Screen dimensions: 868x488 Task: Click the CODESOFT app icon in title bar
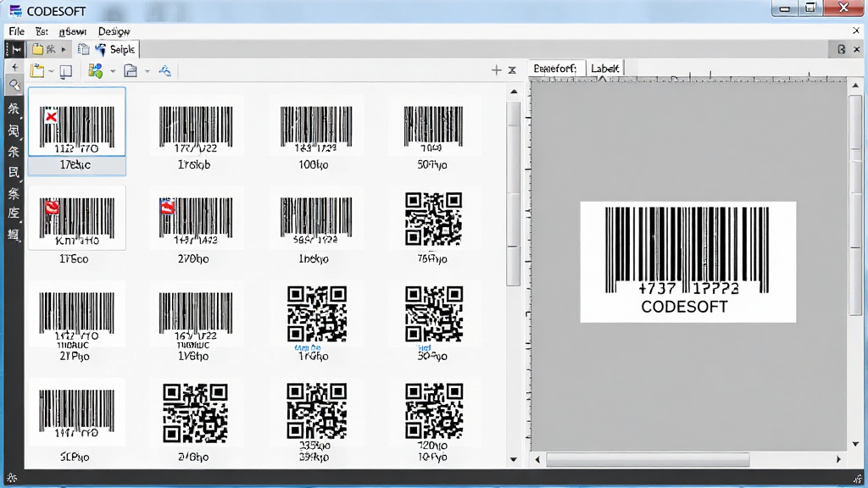[15, 11]
